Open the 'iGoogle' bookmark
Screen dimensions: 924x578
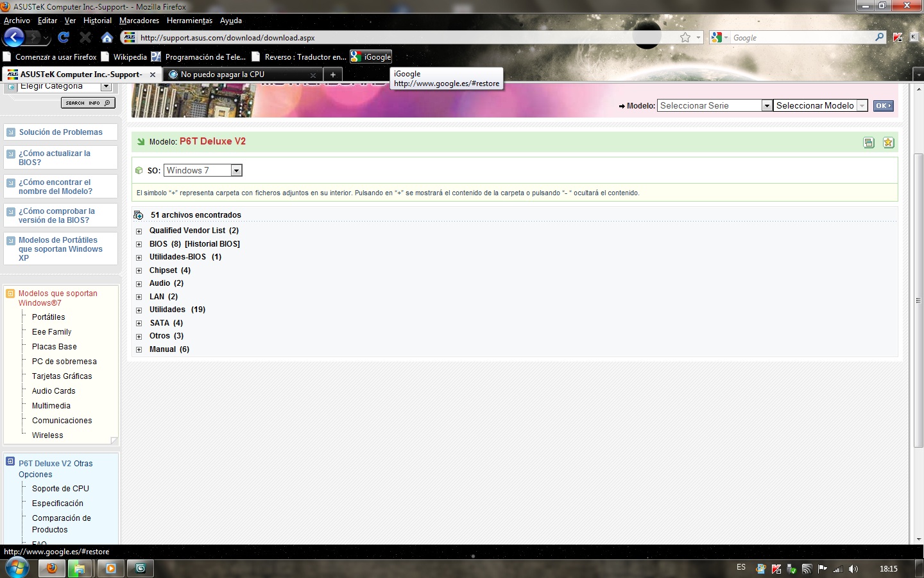371,57
